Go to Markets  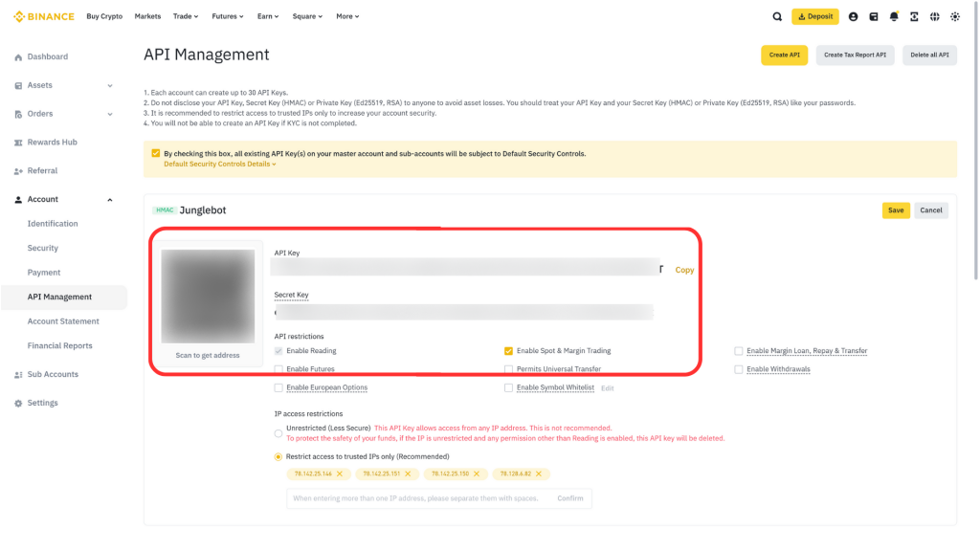pyautogui.click(x=147, y=17)
